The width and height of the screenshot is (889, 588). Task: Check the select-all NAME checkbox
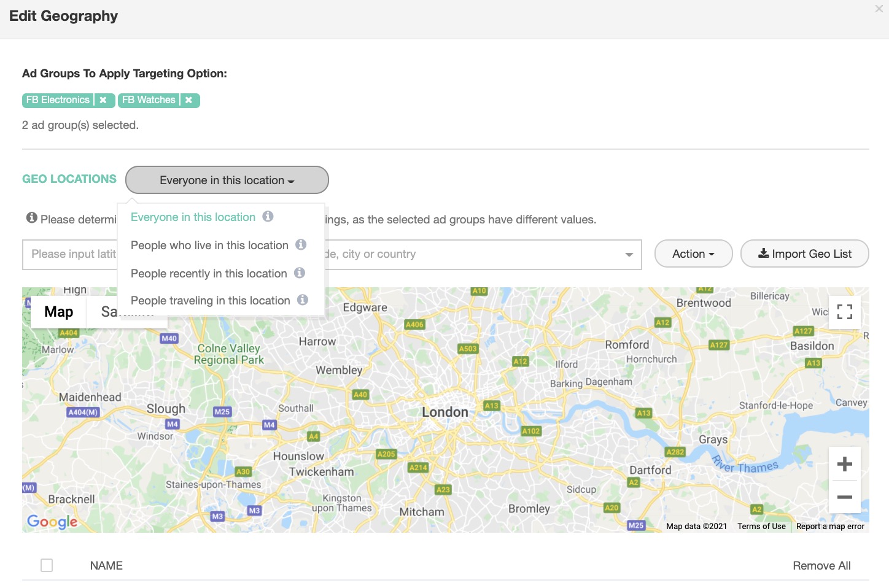tap(47, 565)
